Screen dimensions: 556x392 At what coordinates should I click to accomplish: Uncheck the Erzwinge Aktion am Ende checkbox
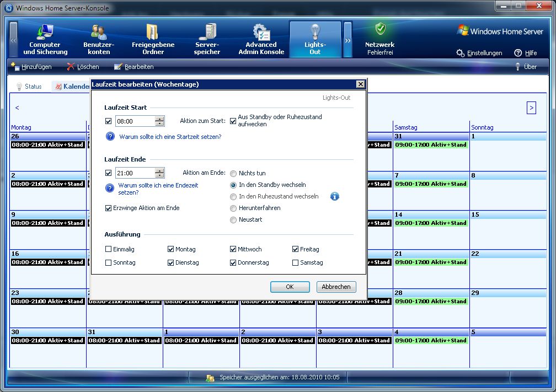(x=109, y=208)
